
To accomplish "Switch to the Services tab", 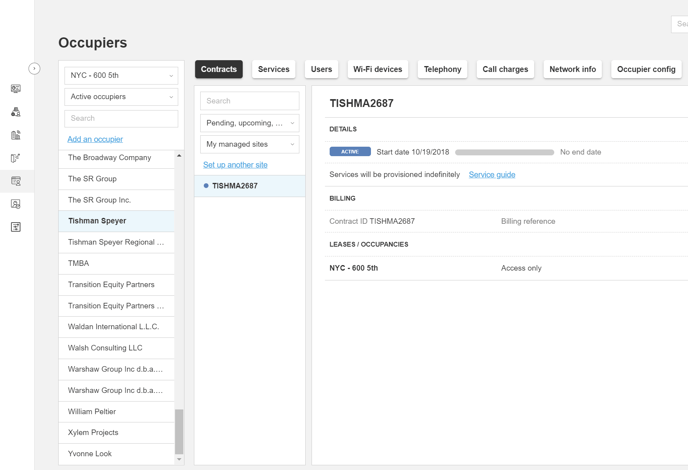I will (x=273, y=70).
